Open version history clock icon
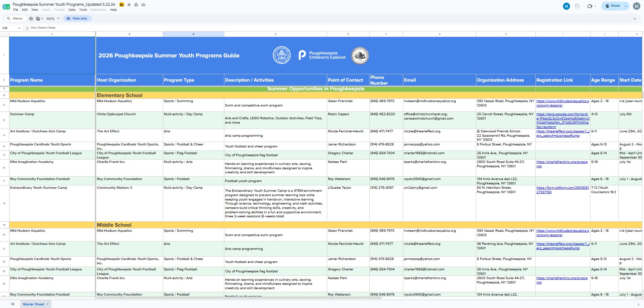This screenshot has height=308, width=644. [x=577, y=6]
